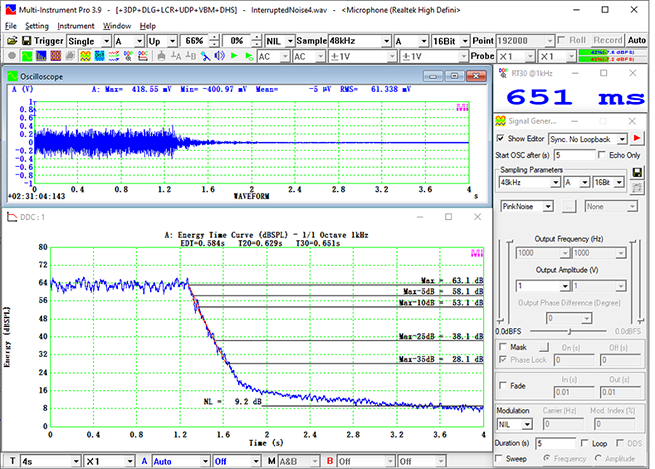Enable the Echo Only checkbox
The width and height of the screenshot is (655, 469).
coord(601,155)
